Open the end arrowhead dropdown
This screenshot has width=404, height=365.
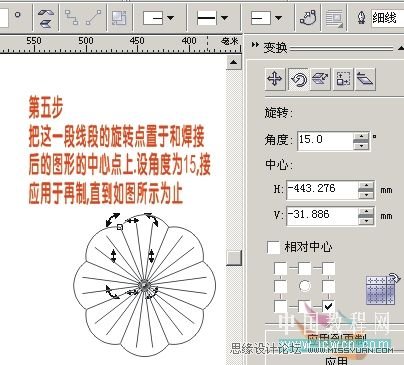279,18
